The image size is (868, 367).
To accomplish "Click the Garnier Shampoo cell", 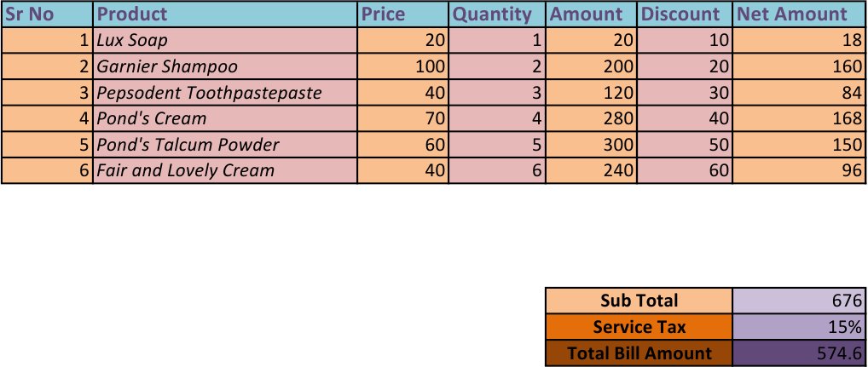I will [225, 66].
